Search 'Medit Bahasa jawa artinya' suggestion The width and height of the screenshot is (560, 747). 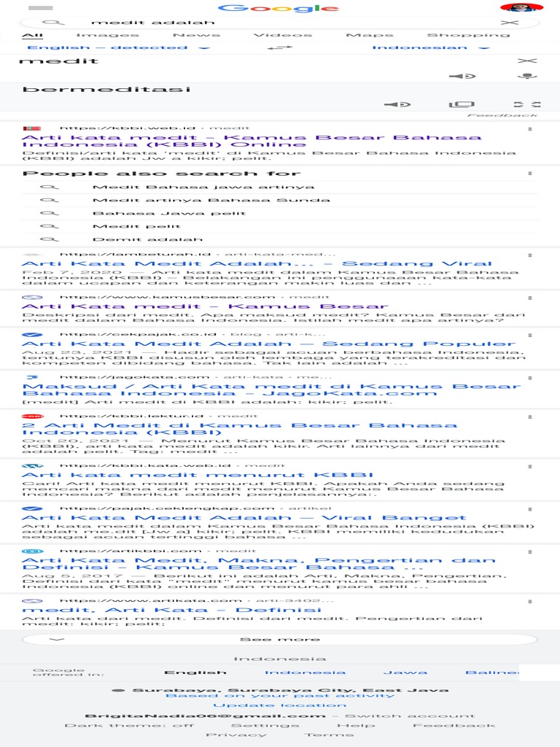(203, 187)
